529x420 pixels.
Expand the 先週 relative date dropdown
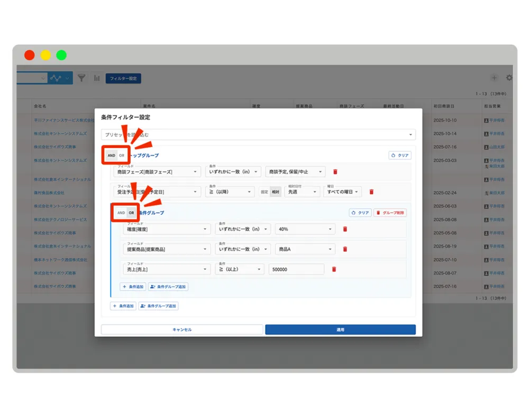point(302,192)
